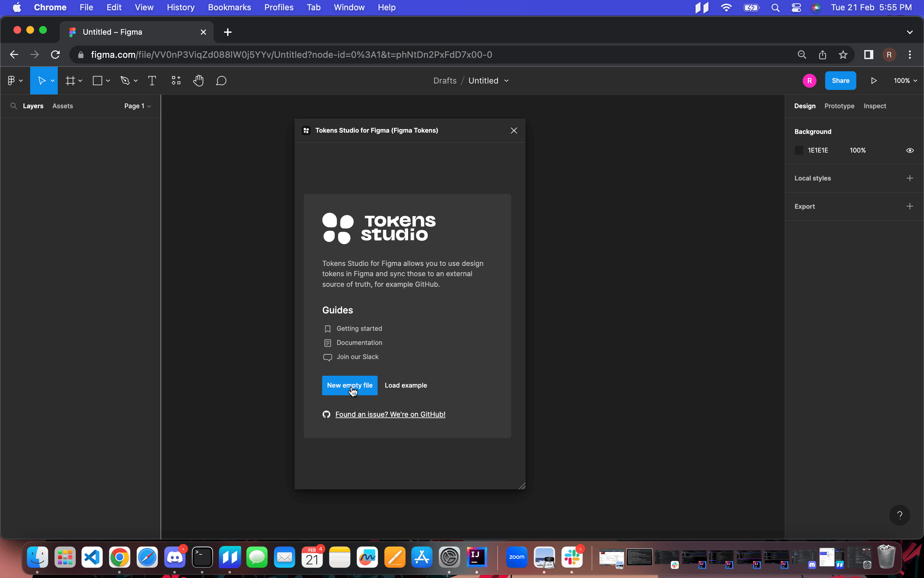Click Chrome reload page icon
Viewport: 924px width, 578px height.
click(x=56, y=55)
